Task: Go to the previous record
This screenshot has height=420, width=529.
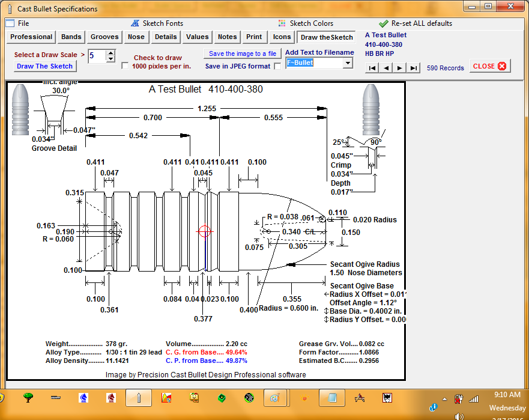Action: tap(386, 68)
